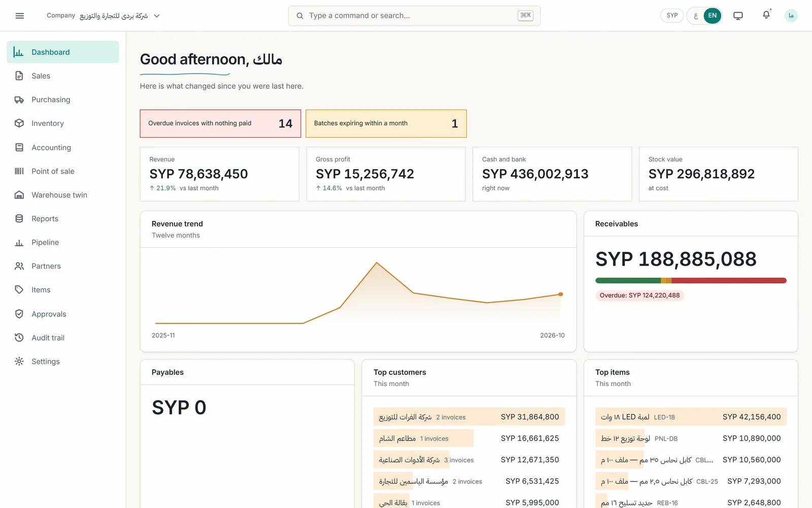Click the Cash and bank card

click(552, 174)
